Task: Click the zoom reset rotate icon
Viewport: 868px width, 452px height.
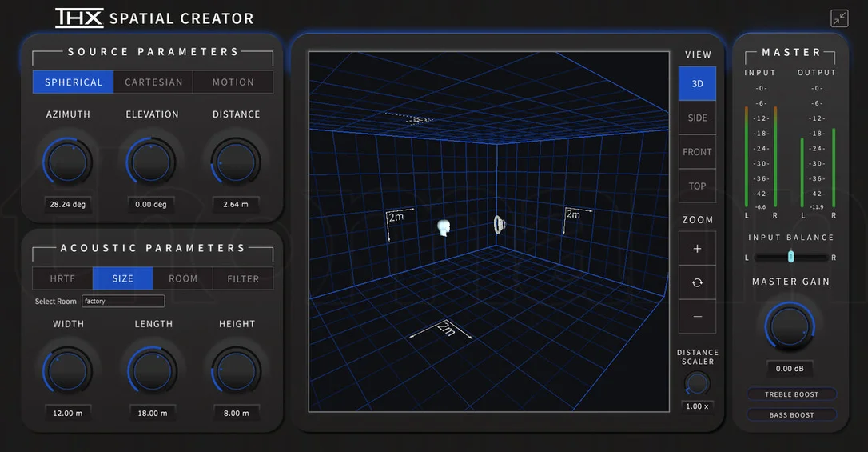Action: 697,282
